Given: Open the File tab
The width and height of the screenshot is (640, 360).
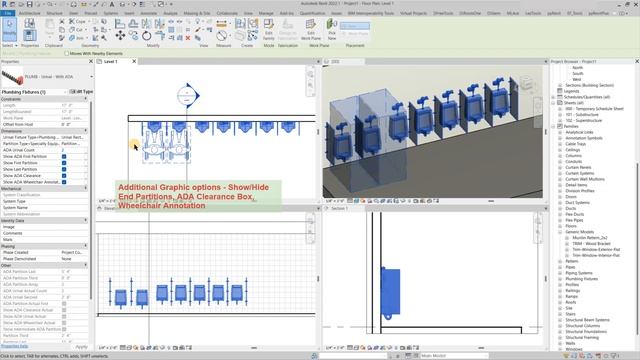Looking at the screenshot, I should tap(8, 13).
